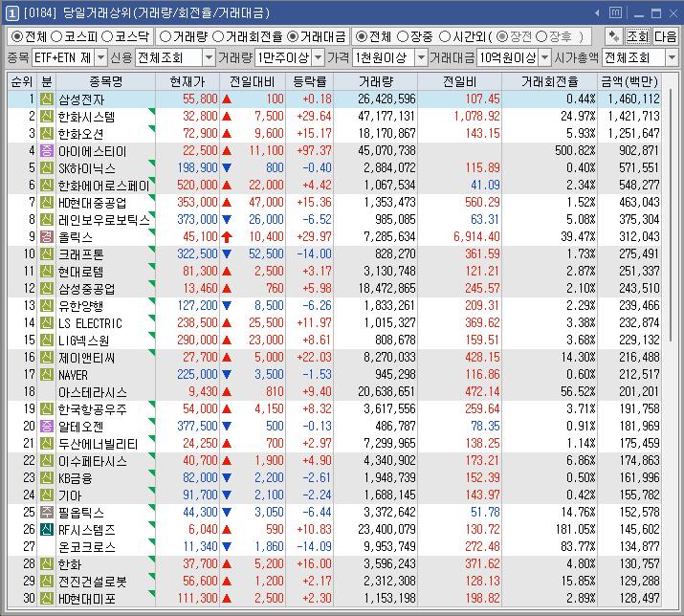This screenshot has width=684, height=616.
Task: Click the 종목명 column header
Action: click(x=105, y=81)
